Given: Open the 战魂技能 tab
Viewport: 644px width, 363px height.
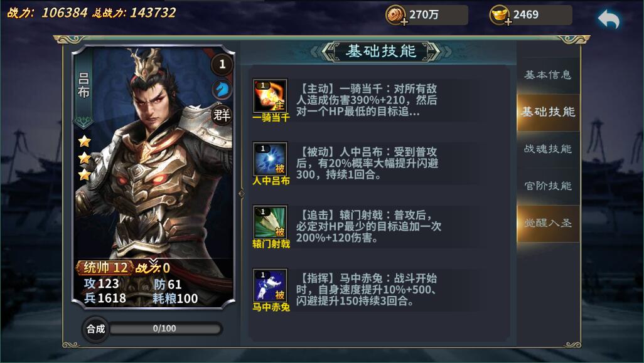Looking at the screenshot, I should coord(548,149).
